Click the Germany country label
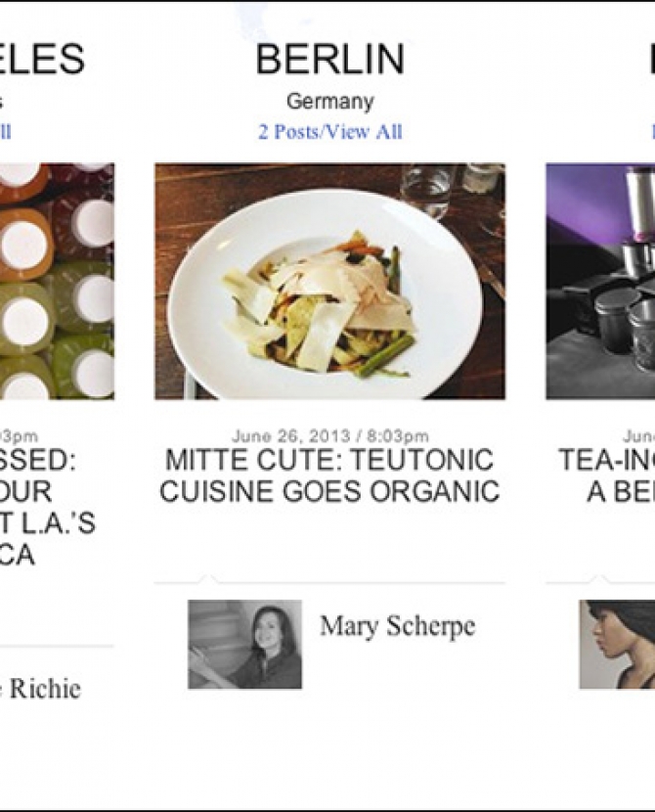 click(x=329, y=102)
